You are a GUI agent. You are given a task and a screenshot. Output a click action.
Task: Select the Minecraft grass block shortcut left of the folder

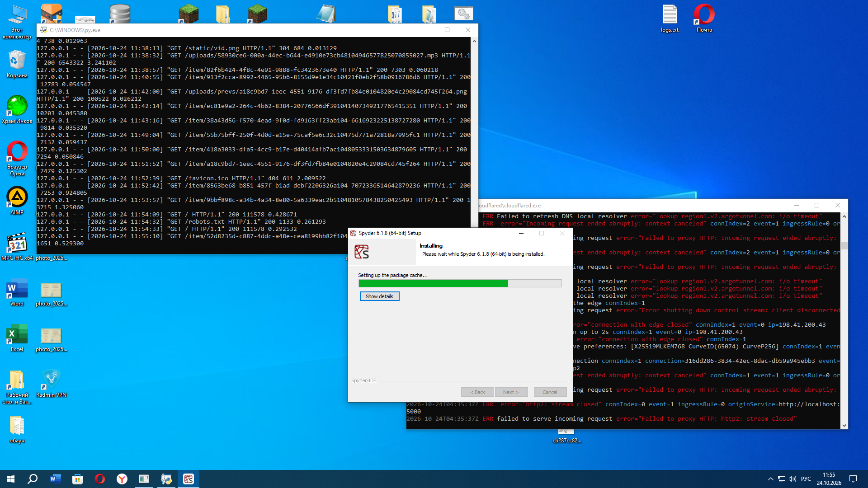pos(189,14)
